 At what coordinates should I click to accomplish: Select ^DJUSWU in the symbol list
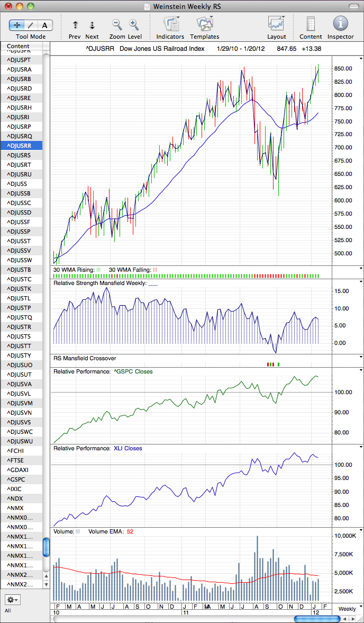22,441
